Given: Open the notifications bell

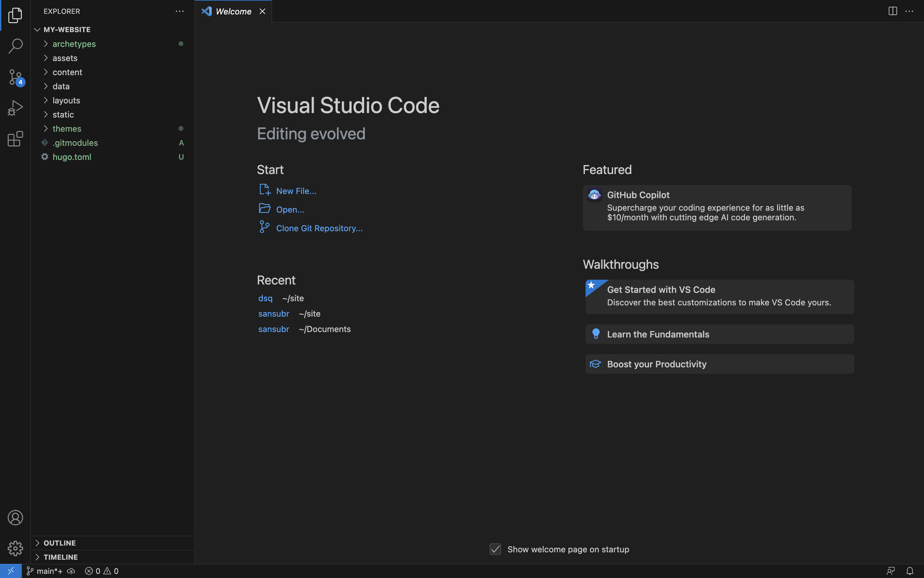Looking at the screenshot, I should [x=910, y=571].
